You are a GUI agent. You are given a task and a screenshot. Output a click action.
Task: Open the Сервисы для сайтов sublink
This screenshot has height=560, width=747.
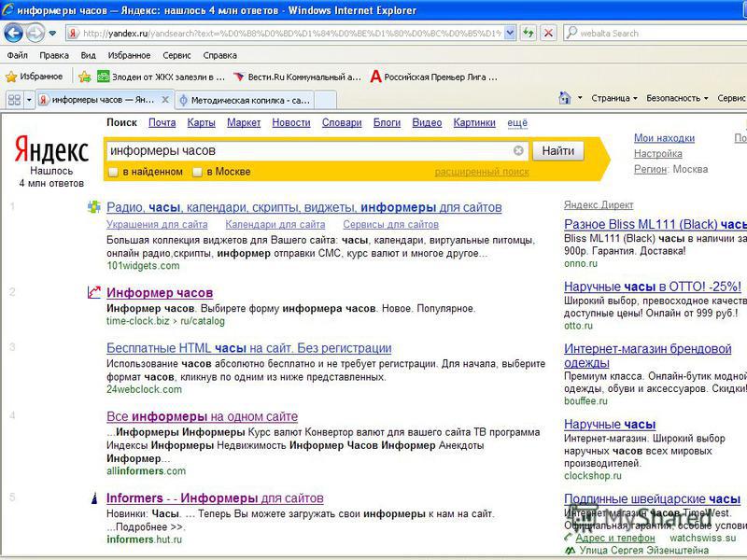click(x=390, y=224)
